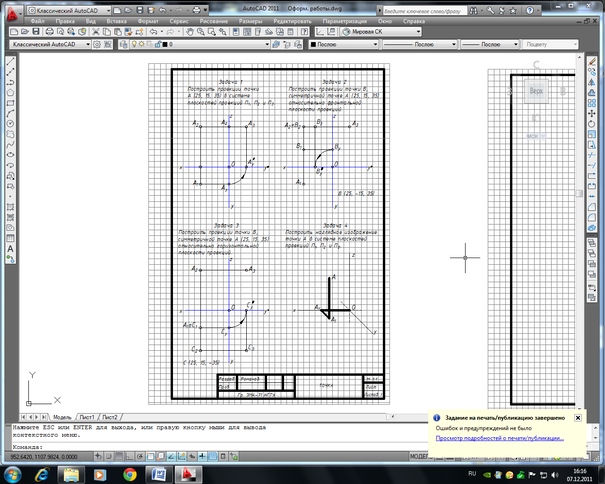Image resolution: width=605 pixels, height=484 pixels.
Task: Choose the Move tool in Modify toolbar
Action: click(x=592, y=113)
